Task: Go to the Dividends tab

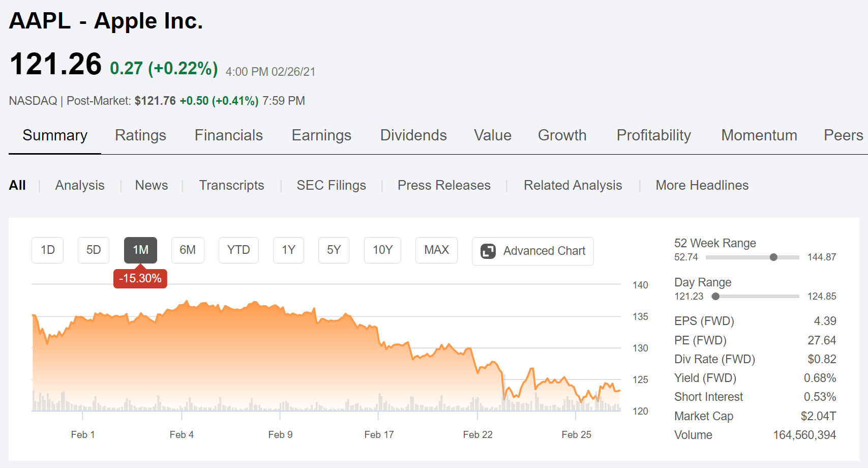Action: tap(413, 135)
